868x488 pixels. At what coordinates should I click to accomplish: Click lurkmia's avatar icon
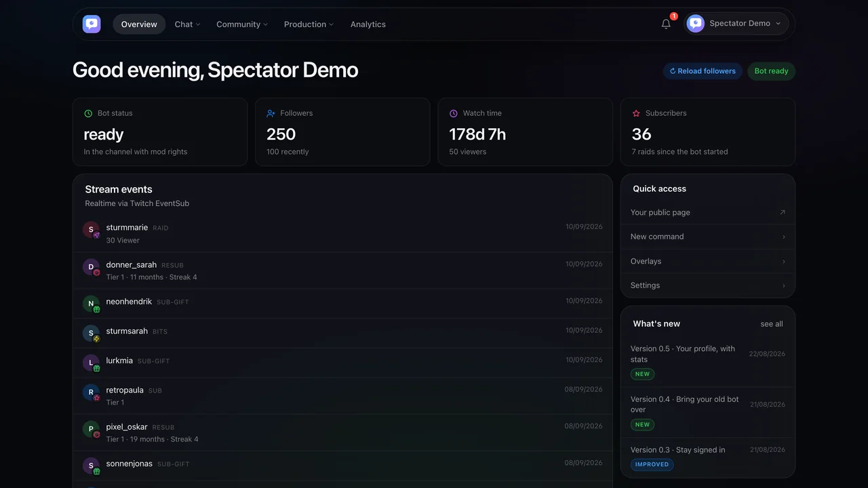[92, 363]
